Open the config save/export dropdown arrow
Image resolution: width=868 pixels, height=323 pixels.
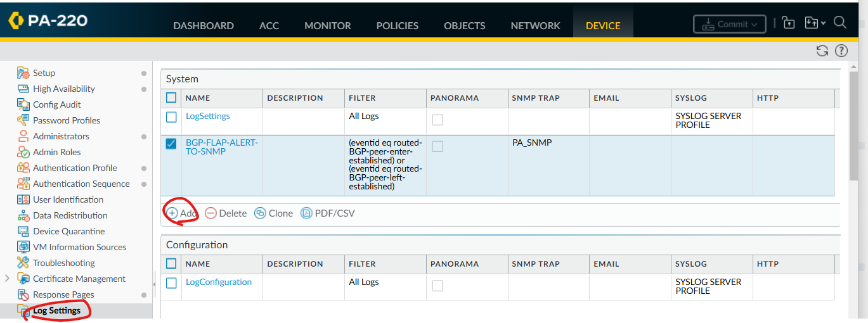coord(823,23)
